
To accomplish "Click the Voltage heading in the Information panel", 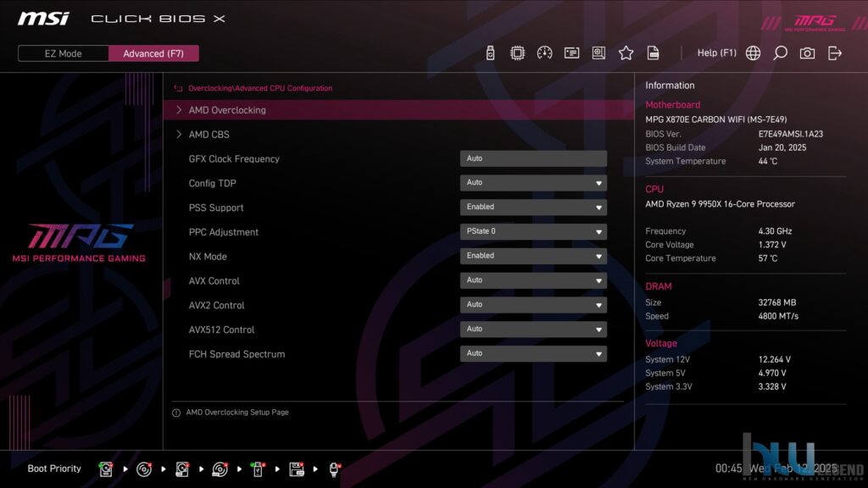I will click(661, 344).
